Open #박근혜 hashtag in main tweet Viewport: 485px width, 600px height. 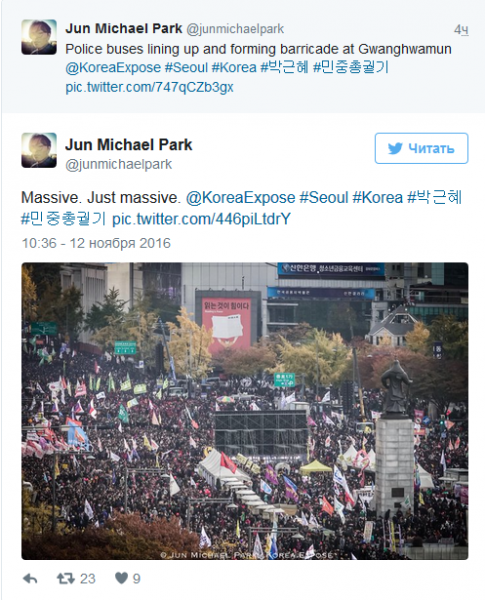tap(434, 197)
